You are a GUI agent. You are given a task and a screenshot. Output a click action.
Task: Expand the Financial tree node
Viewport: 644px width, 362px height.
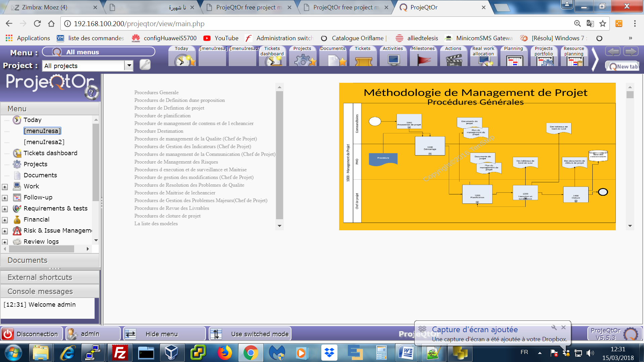click(x=5, y=220)
